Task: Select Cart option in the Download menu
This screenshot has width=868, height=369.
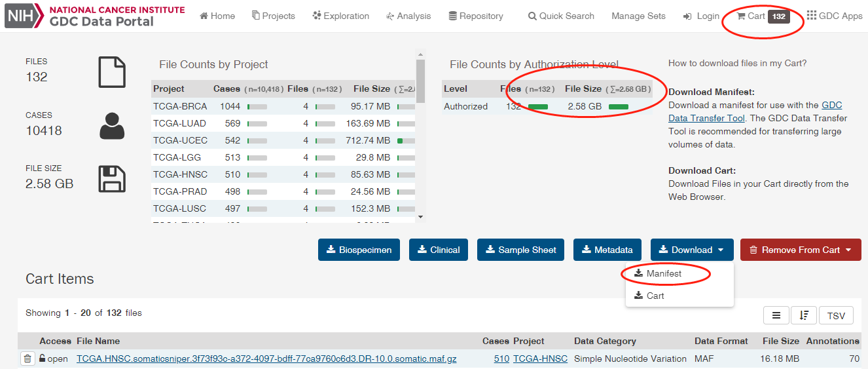Action: tap(655, 296)
